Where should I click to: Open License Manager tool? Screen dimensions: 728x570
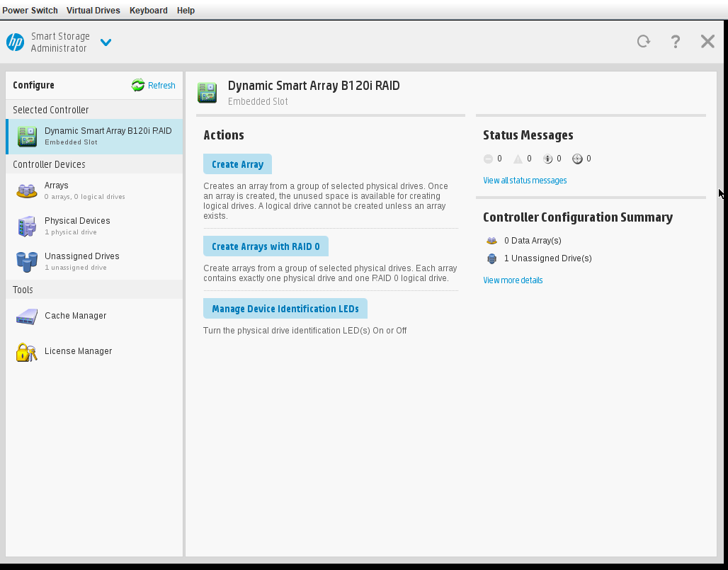94,351
